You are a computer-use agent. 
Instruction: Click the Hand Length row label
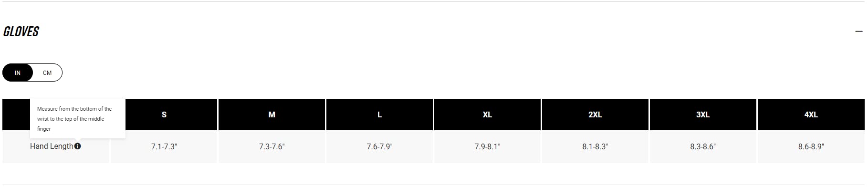point(52,146)
